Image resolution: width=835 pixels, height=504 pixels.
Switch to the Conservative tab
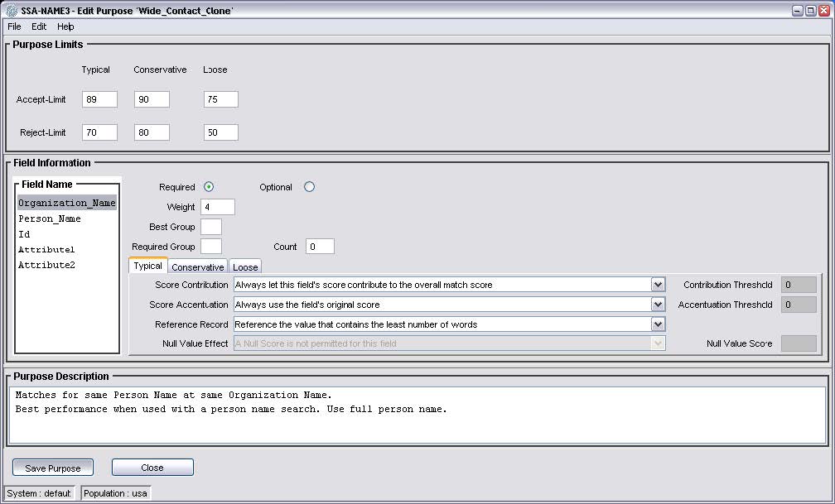pyautogui.click(x=197, y=266)
